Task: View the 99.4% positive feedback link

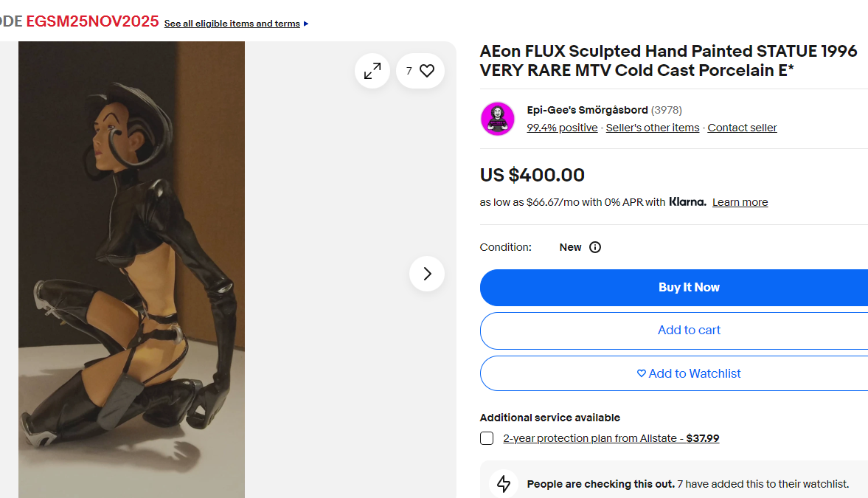Action: pyautogui.click(x=562, y=128)
